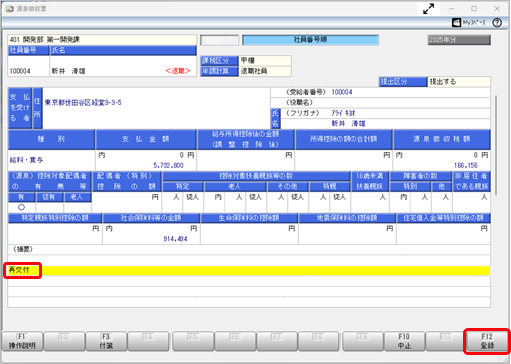Image resolution: width=511 pixels, height=364 pixels.
Task: Click the 受給者番号 100004 value
Action: 342,92
